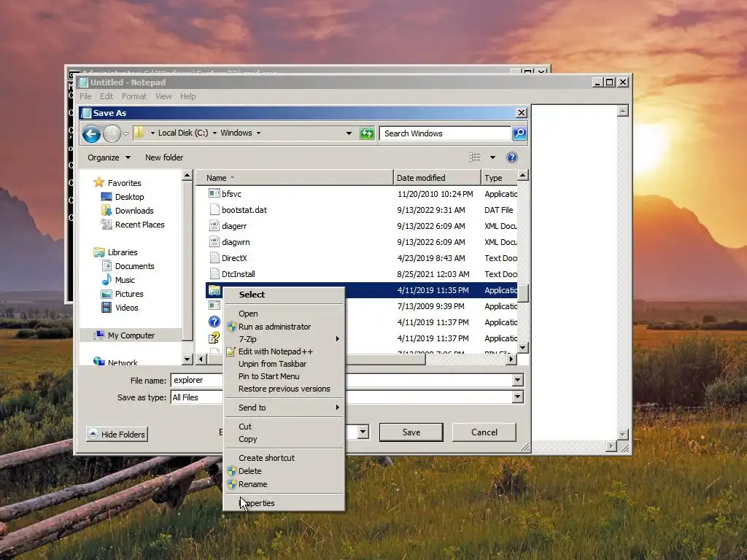This screenshot has height=560, width=747.
Task: Click the diagerr XML file icon
Action: pos(214,226)
